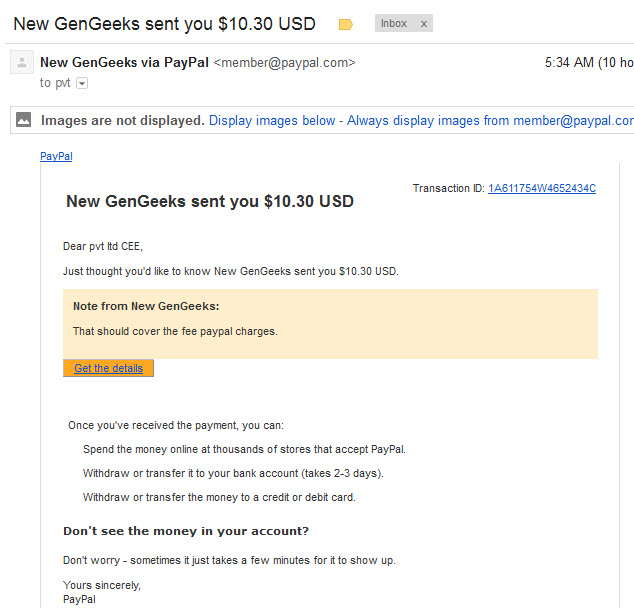Remove the Inbox label with x
The height and width of the screenshot is (608, 634).
(424, 24)
